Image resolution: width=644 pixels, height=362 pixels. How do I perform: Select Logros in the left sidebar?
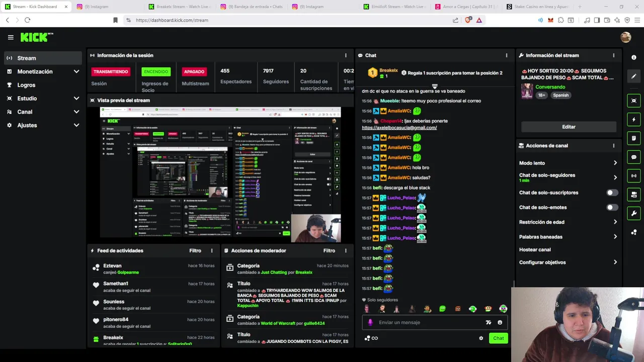tap(43, 85)
